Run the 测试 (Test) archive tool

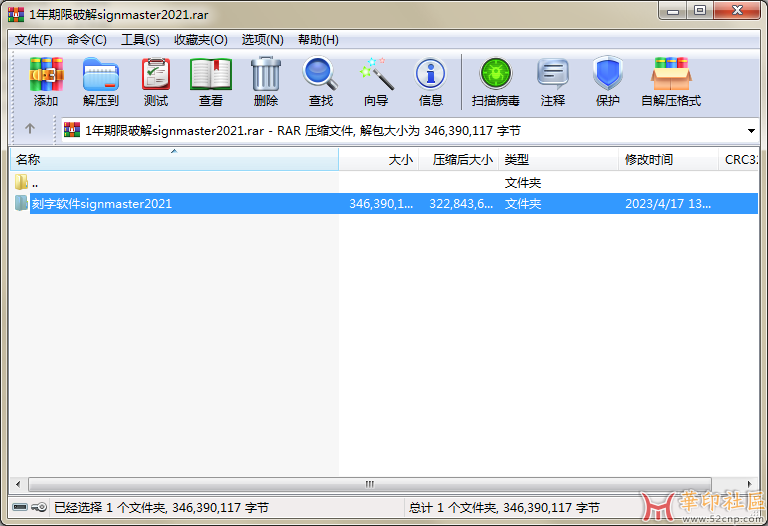156,74
